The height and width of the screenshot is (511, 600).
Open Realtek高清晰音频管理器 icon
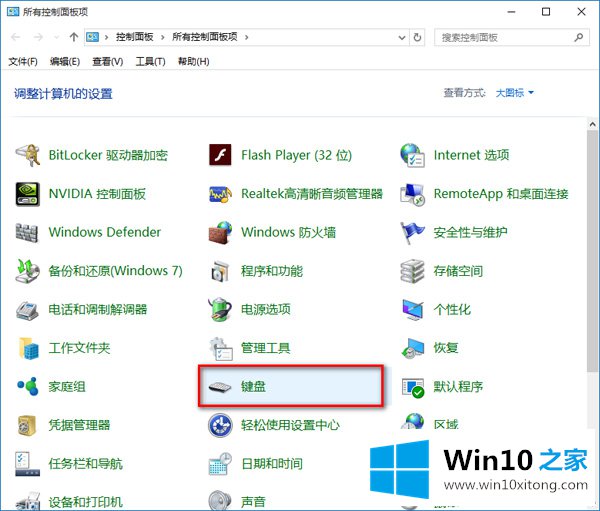pyautogui.click(x=220, y=194)
